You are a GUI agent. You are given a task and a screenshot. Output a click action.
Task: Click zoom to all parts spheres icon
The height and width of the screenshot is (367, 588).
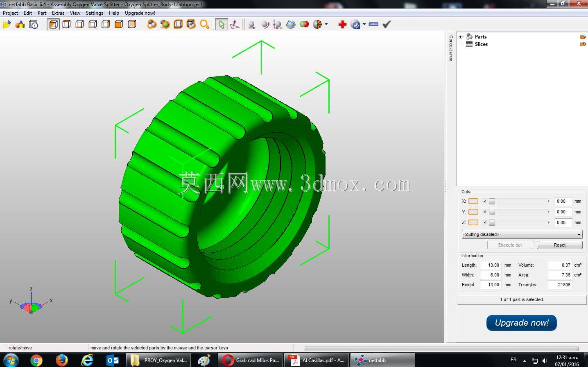pos(152,25)
